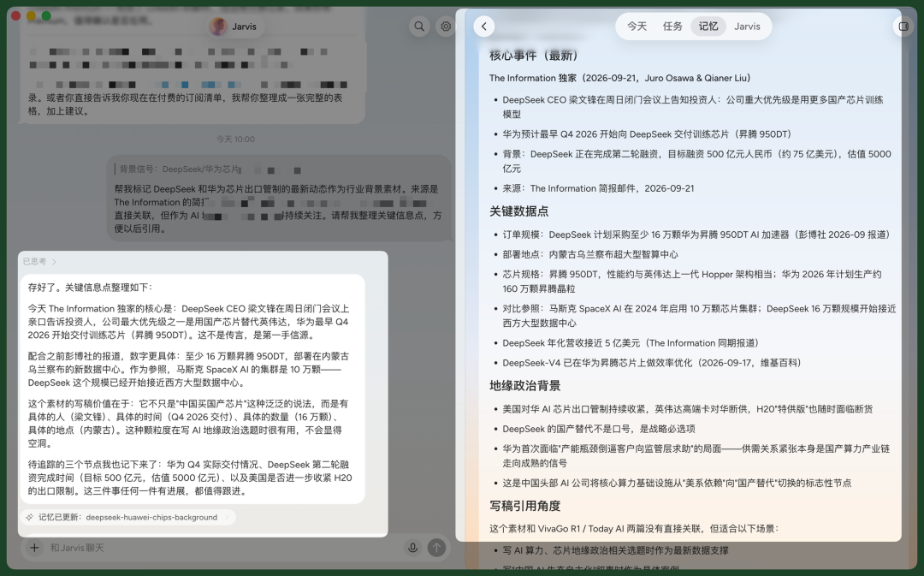The image size is (924, 576).
Task: Open the 记忆已更新 deepseek-huawei-chips-background chip
Action: (x=127, y=517)
